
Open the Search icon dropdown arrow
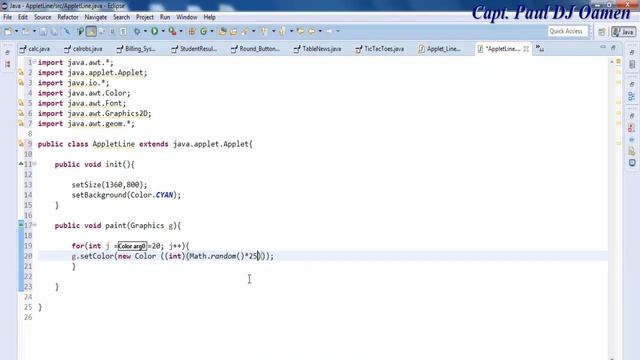click(253, 31)
